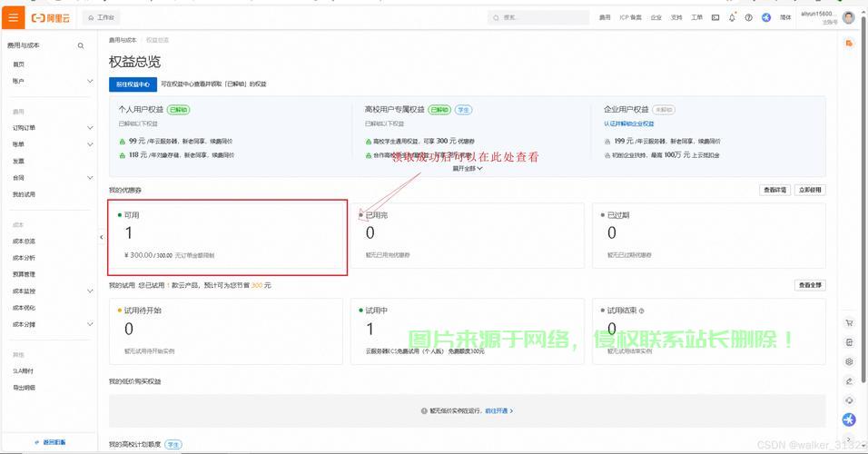Open the document icon below the cart

pos(849,342)
